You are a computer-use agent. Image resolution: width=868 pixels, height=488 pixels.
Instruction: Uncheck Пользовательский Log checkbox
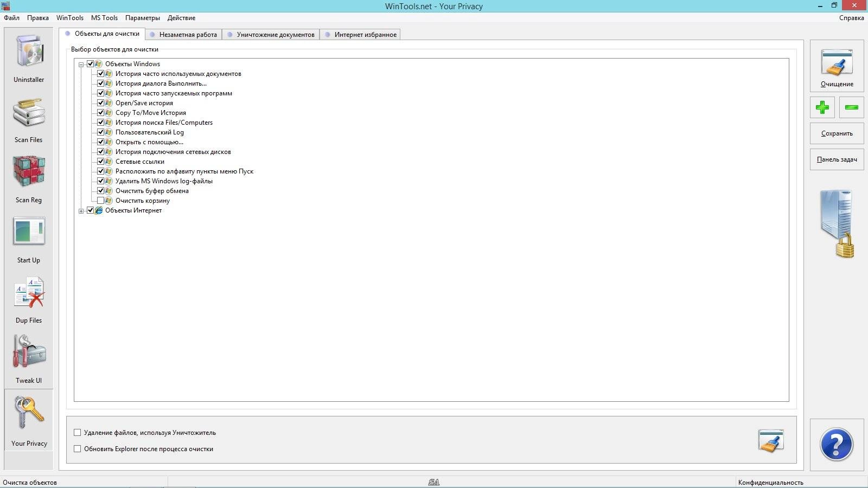coord(101,132)
